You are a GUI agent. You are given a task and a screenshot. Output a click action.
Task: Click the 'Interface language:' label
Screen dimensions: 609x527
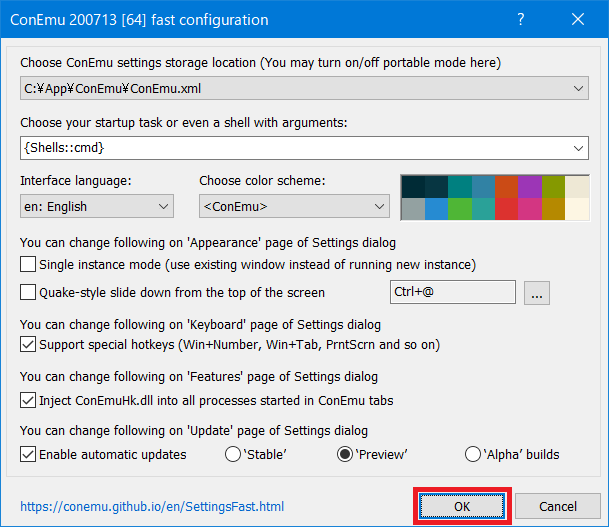point(76,181)
